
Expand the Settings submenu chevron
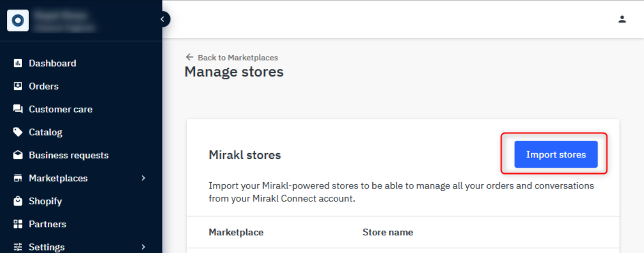(x=143, y=247)
